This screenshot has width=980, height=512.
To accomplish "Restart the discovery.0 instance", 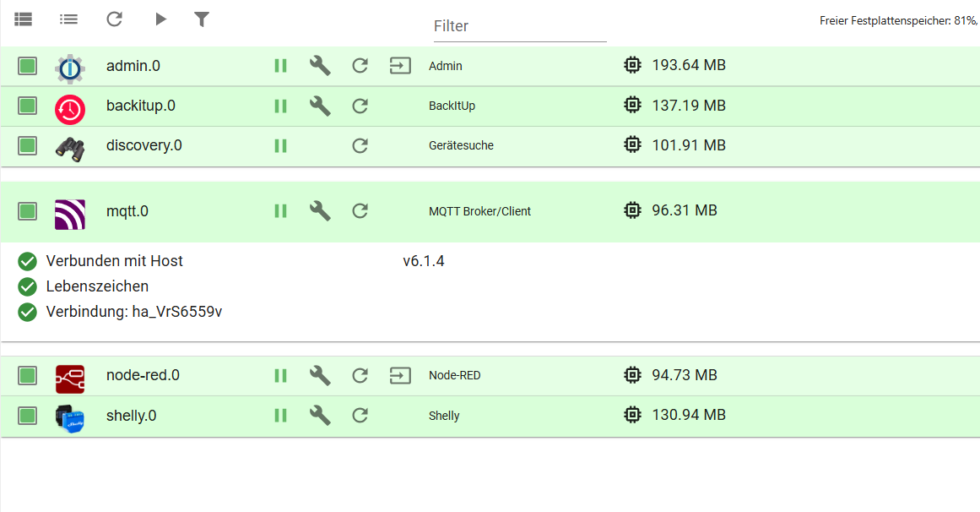I will pos(360,145).
